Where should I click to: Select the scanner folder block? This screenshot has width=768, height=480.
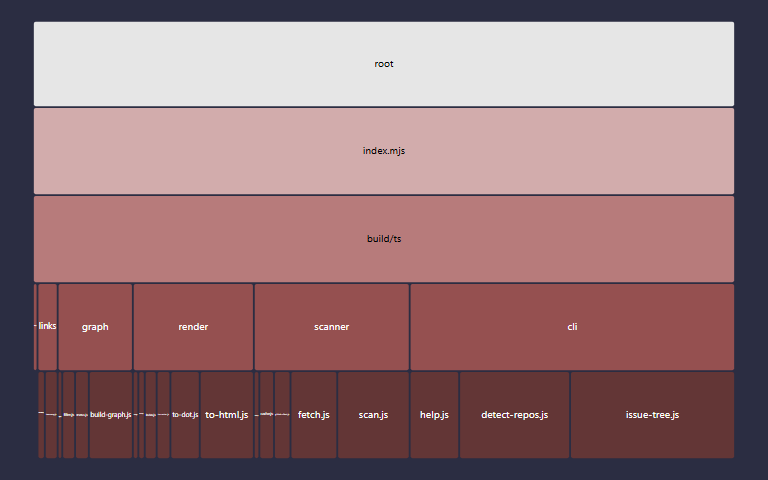pos(332,327)
